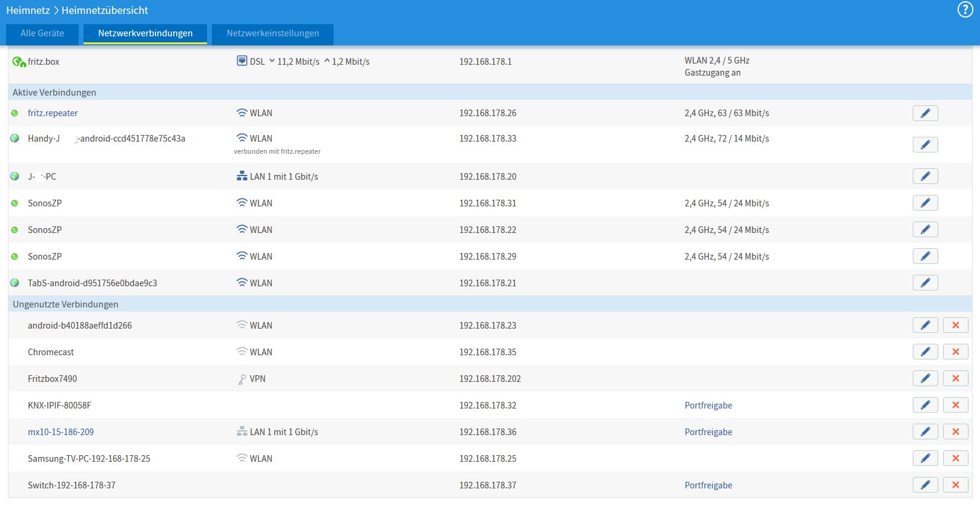Open the mx10-15-186-209 device link
980x512 pixels.
(x=61, y=432)
